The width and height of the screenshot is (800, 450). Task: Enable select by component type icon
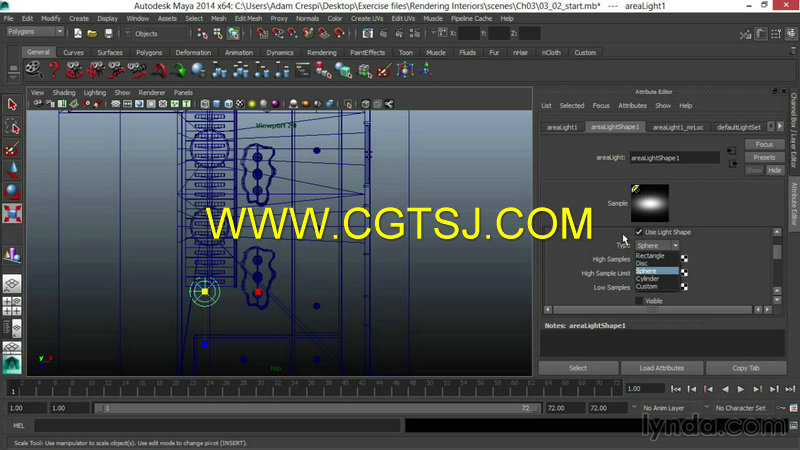tap(234, 34)
